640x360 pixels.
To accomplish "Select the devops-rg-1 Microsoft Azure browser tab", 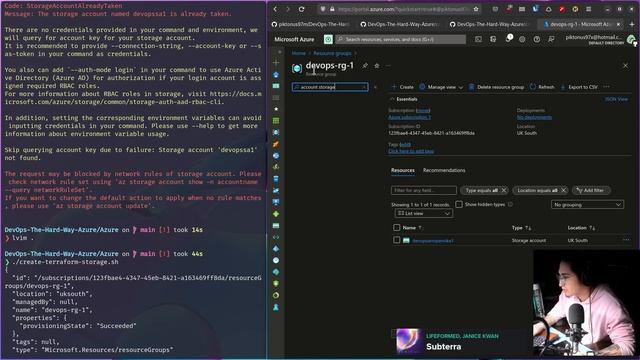I will click(x=580, y=24).
